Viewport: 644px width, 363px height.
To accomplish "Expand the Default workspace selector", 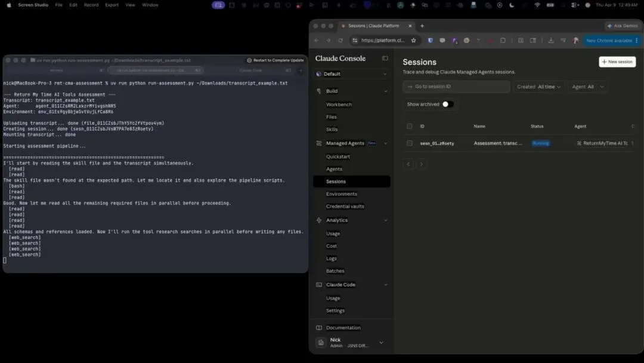I will point(352,74).
